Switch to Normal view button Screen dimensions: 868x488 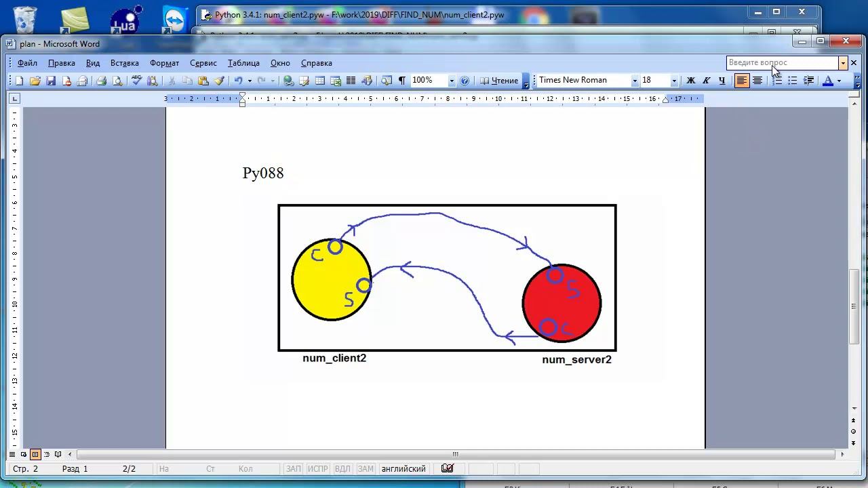(12, 454)
